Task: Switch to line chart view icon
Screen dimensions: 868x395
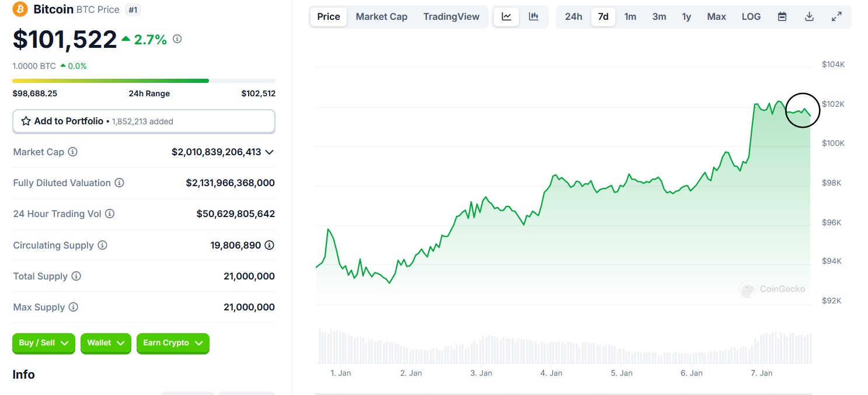Action: coord(507,17)
